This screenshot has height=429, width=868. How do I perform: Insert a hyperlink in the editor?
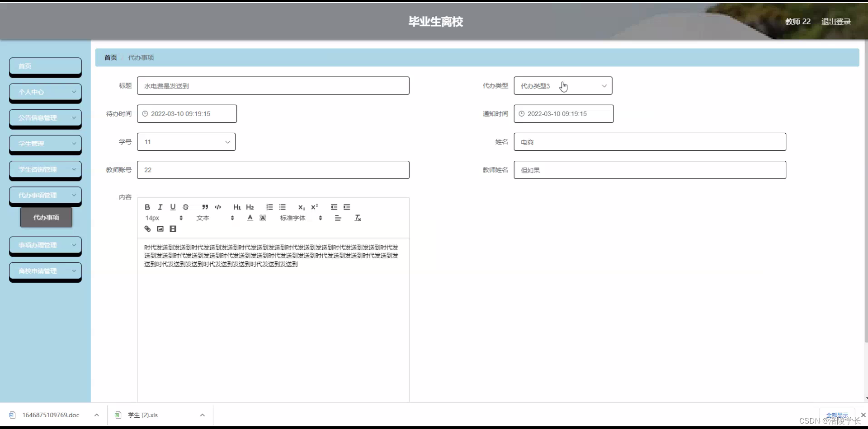coord(147,229)
